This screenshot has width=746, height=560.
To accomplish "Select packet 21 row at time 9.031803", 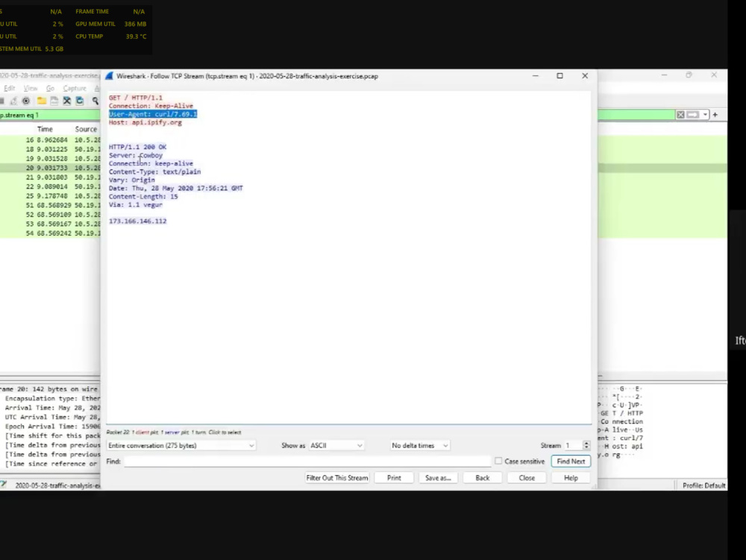I will point(50,177).
